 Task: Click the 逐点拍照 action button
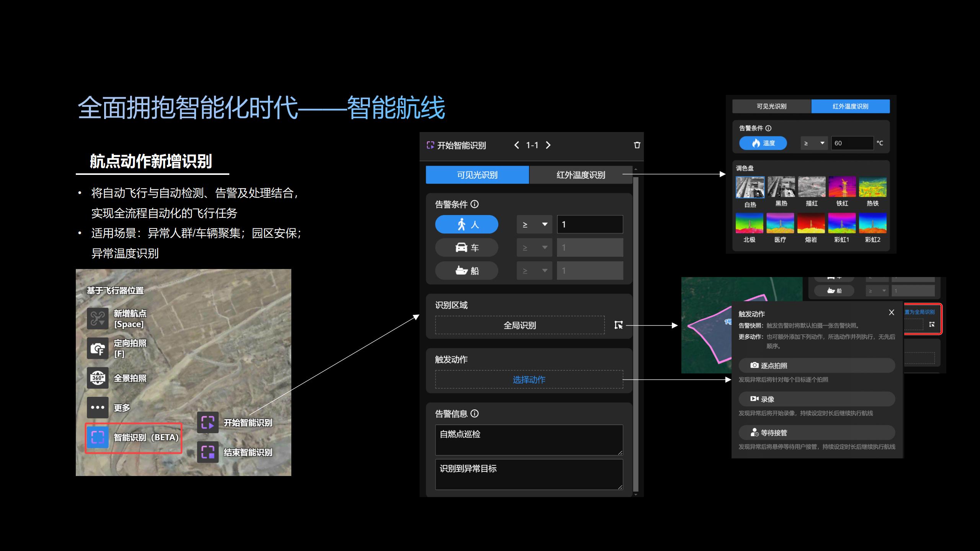817,365
